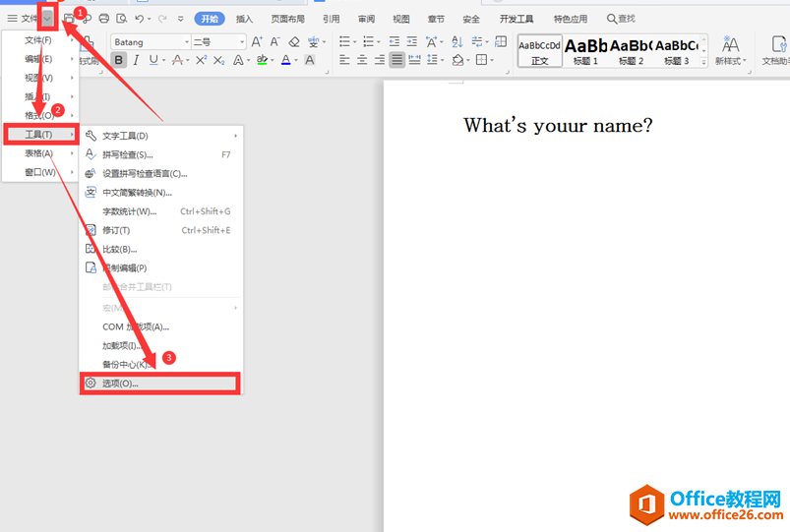Toggle 修订(T) track changes menu entry
The image size is (790, 532).
click(116, 230)
